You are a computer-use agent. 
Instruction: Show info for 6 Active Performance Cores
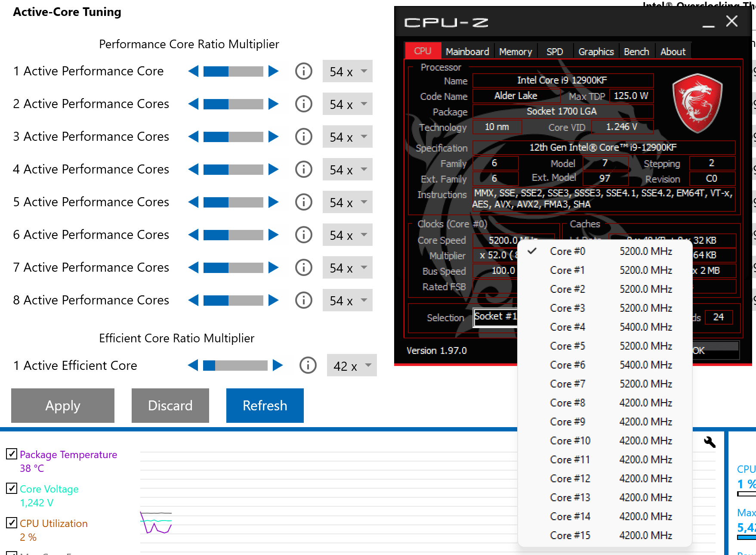tap(304, 235)
